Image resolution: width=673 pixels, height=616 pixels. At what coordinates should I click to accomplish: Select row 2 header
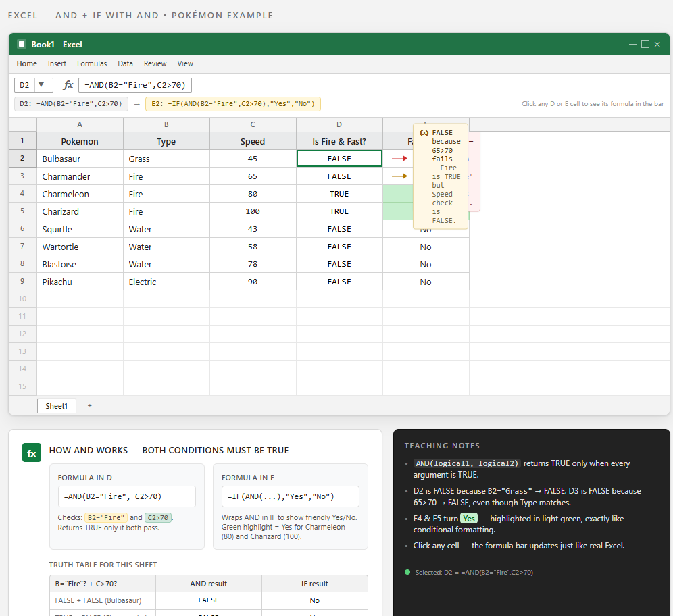pyautogui.click(x=22, y=158)
